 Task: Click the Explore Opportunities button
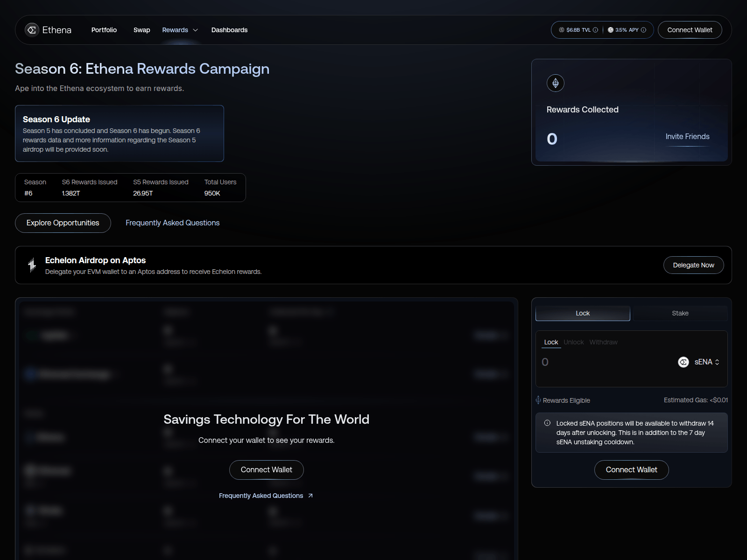point(63,223)
